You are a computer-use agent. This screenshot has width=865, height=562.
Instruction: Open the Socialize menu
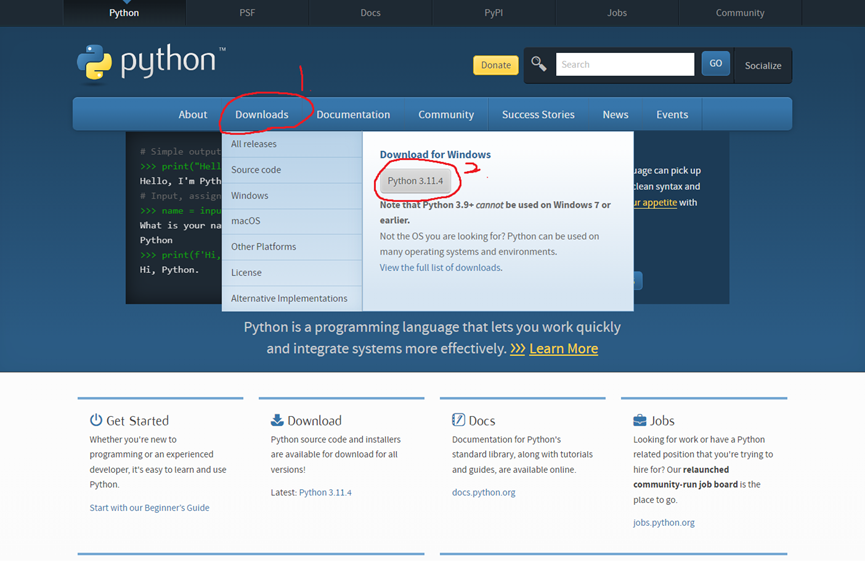pos(763,66)
